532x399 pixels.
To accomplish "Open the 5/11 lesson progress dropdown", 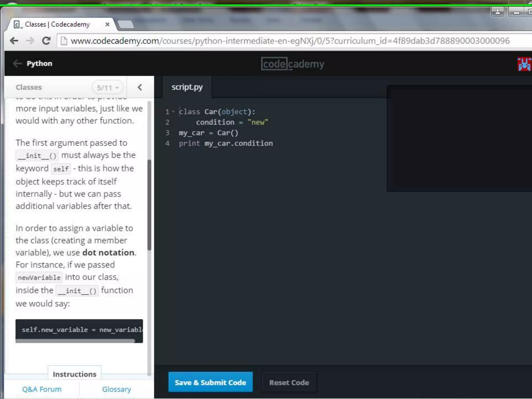I will tap(108, 88).
